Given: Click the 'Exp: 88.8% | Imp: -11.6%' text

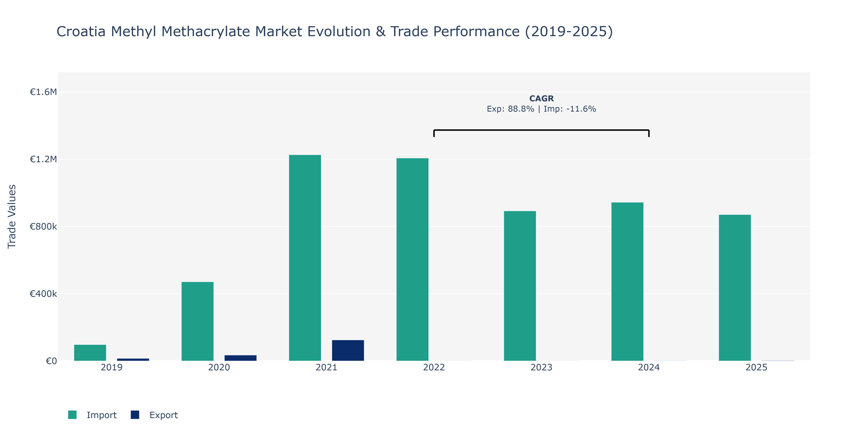Looking at the screenshot, I should tap(541, 109).
